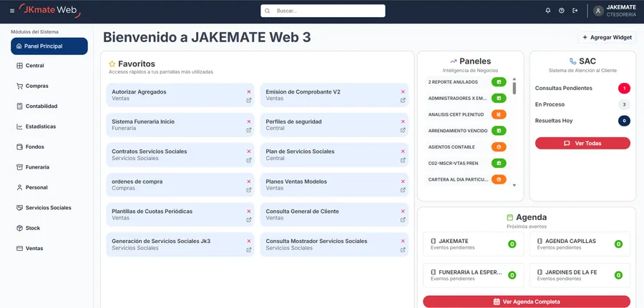
Task: Click ASIENTOS CONTABLE panel label
Action: [x=452, y=146]
